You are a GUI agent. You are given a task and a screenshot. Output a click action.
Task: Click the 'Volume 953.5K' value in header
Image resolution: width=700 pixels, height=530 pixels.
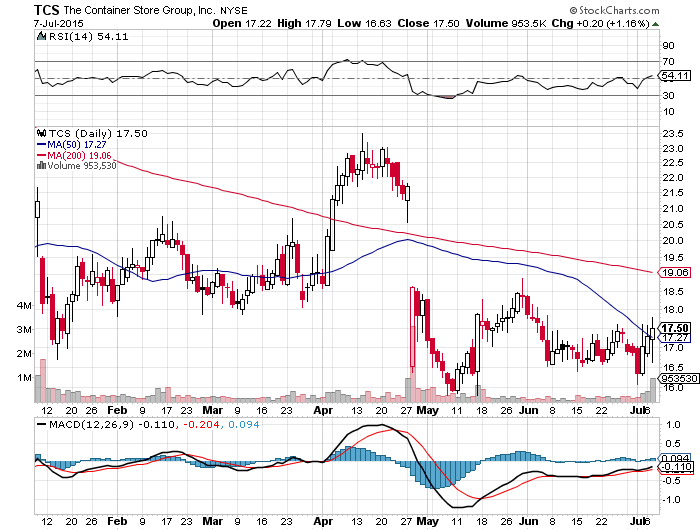(x=506, y=23)
